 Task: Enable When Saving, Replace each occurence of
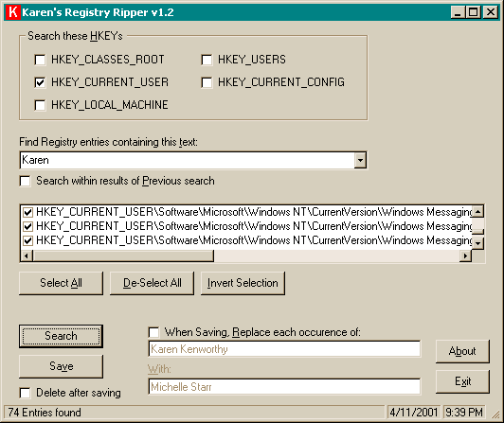154,332
